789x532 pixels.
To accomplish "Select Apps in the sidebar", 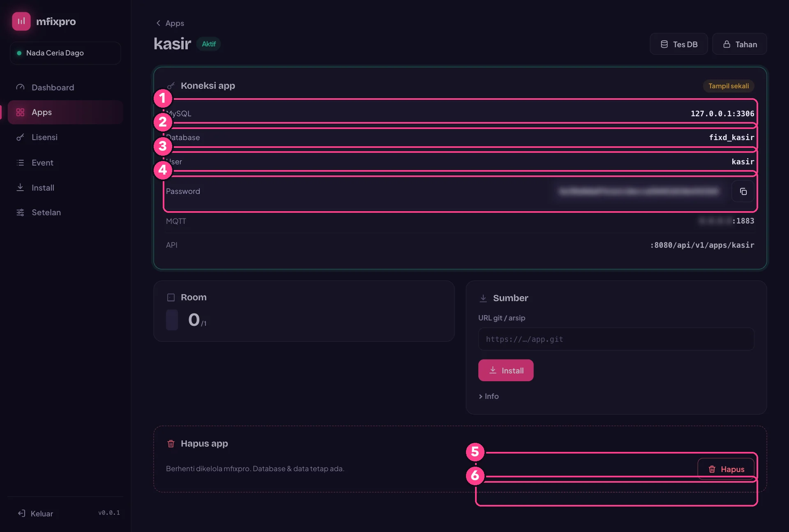I will tap(65, 112).
